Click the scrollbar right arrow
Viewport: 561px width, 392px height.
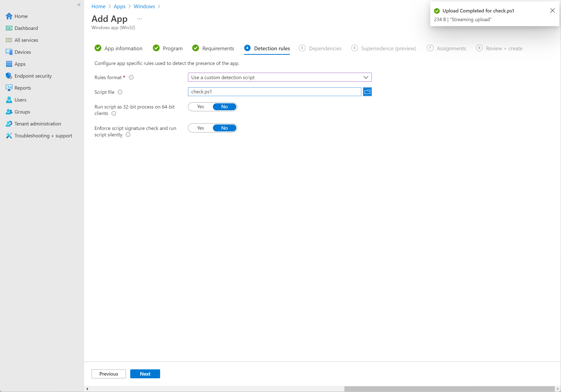[x=558, y=389]
